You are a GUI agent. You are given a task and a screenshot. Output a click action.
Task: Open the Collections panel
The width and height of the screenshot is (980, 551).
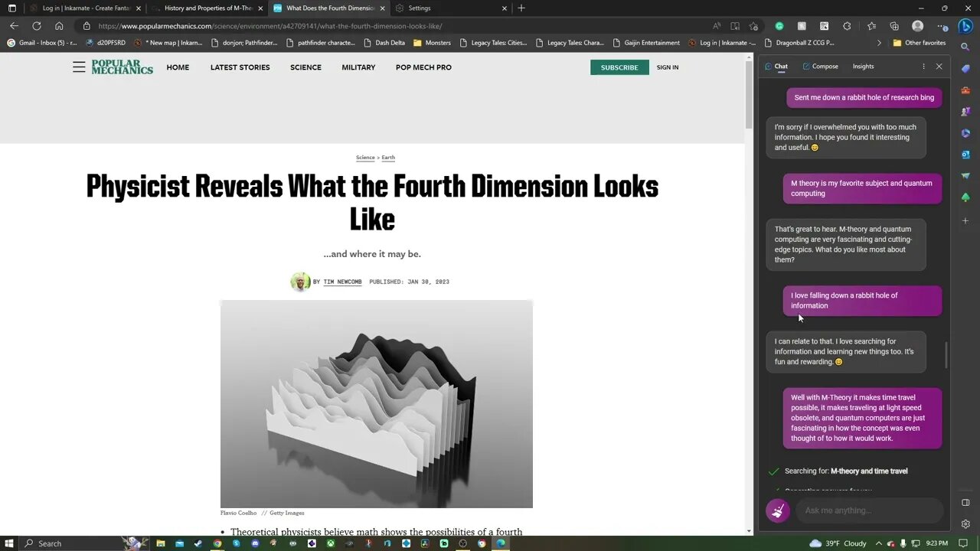[894, 26]
